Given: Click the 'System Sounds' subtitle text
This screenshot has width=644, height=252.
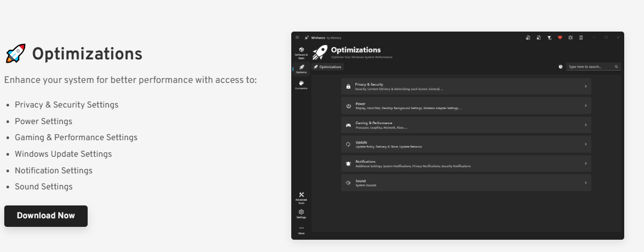Looking at the screenshot, I should [366, 185].
